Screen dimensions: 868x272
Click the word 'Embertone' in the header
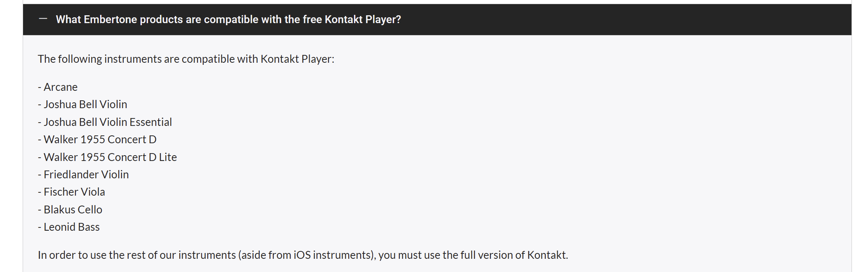110,19
